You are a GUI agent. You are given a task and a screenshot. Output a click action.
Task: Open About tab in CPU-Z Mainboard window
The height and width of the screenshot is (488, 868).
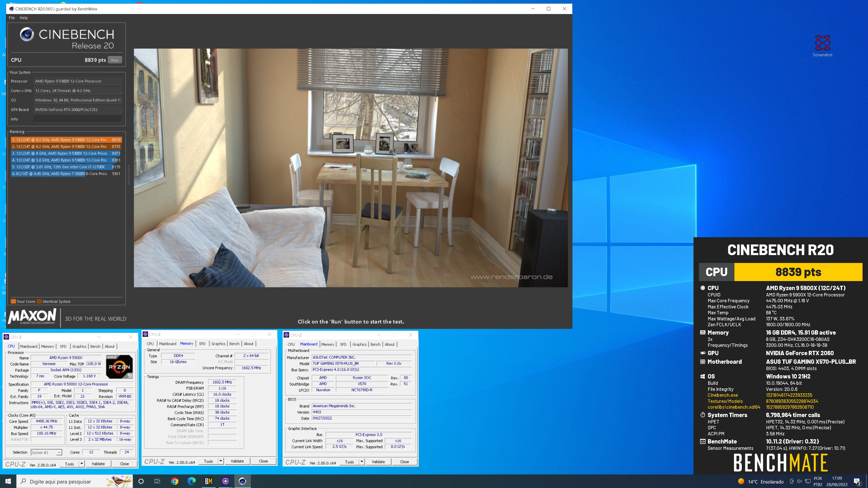[389, 344]
